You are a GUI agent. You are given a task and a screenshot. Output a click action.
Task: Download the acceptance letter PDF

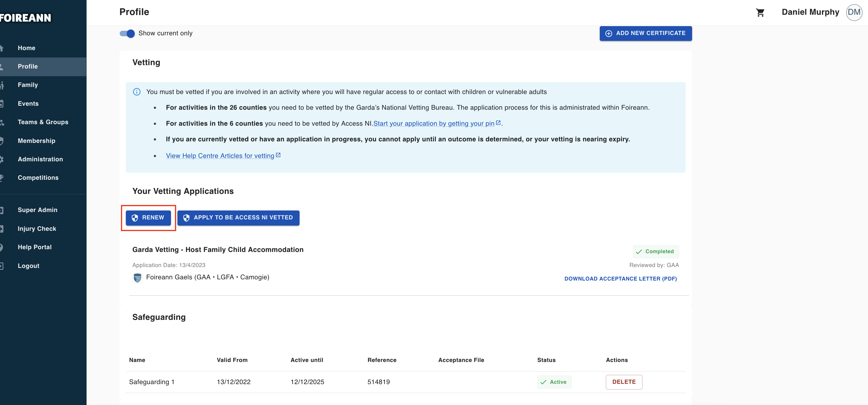pos(620,279)
